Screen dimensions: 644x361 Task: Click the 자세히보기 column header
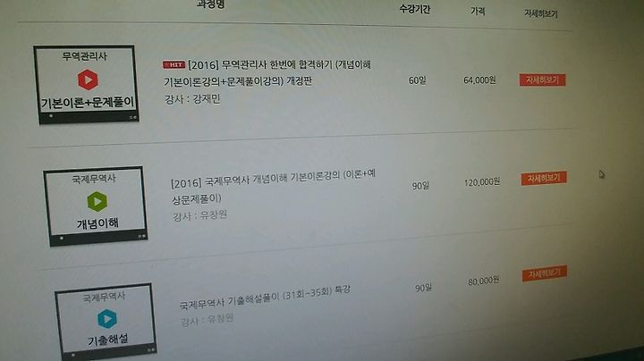coord(540,13)
